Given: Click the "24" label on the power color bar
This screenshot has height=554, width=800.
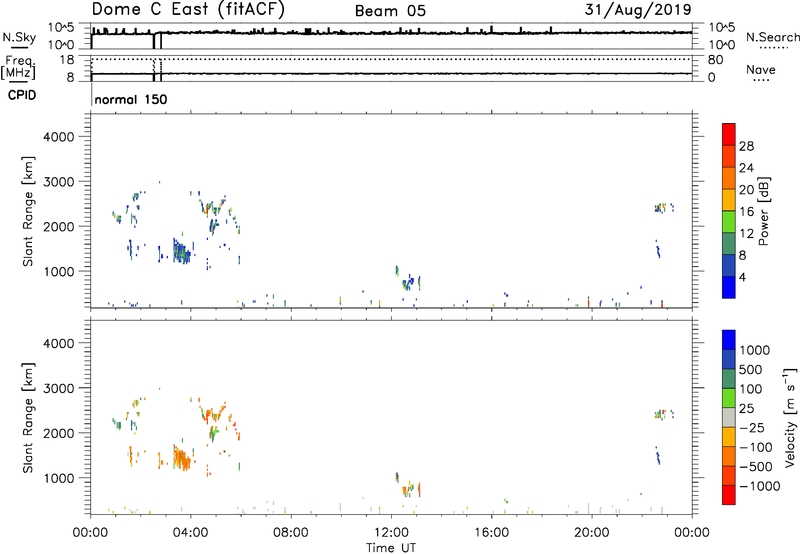Looking at the screenshot, I should coord(746,168).
